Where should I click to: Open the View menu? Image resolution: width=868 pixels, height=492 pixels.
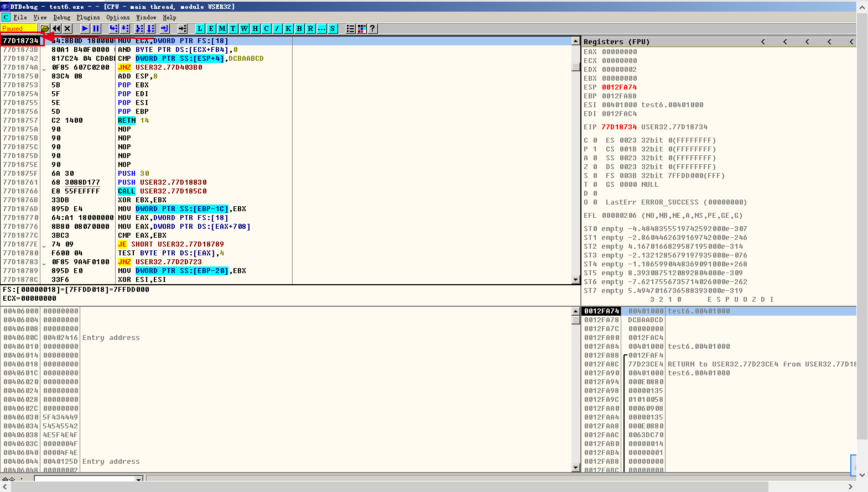40,17
